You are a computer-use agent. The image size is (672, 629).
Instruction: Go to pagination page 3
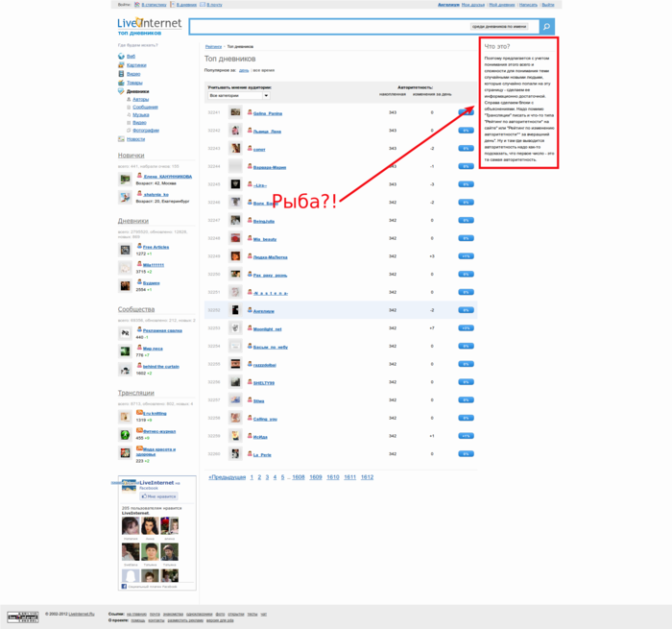[267, 477]
